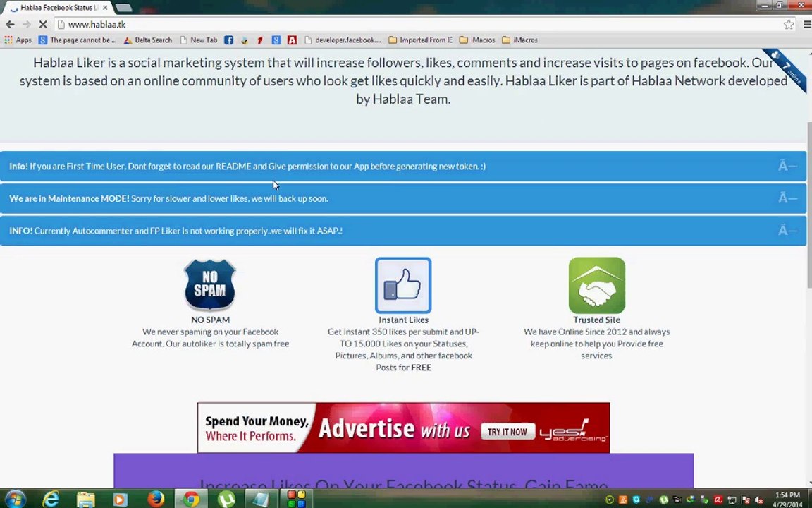Bookmark this page with the star icon
812x508 pixels.
[x=788, y=25]
